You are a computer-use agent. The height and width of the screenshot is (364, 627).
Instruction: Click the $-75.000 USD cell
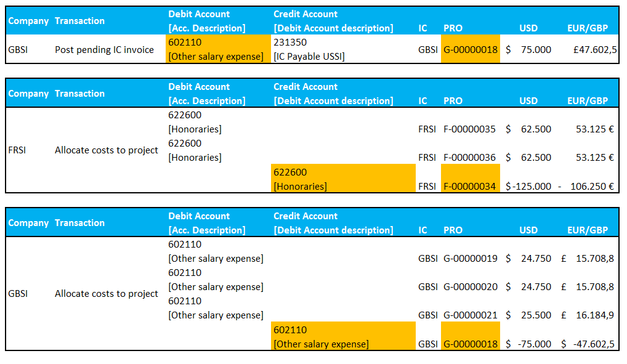528,344
